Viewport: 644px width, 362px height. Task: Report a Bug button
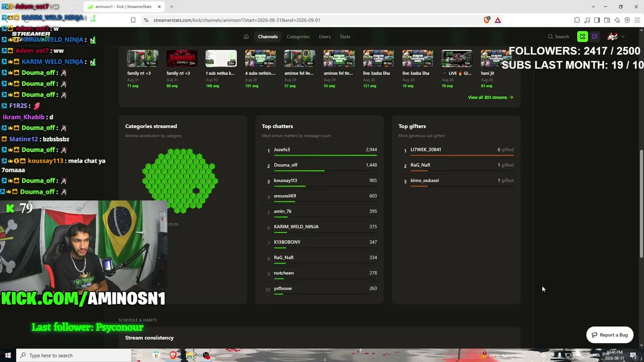pyautogui.click(x=610, y=335)
